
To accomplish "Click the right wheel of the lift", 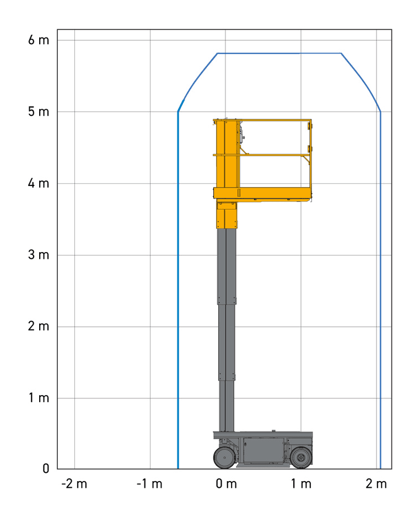I will click(301, 457).
